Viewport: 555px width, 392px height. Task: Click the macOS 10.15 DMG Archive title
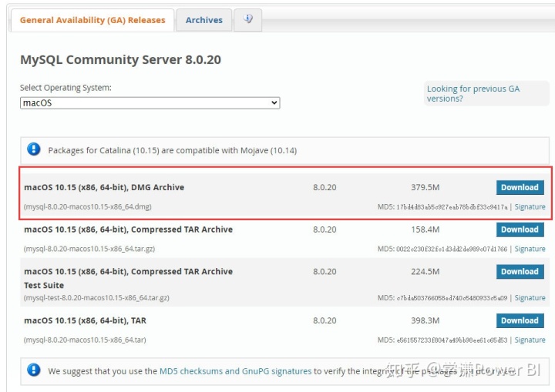104,187
